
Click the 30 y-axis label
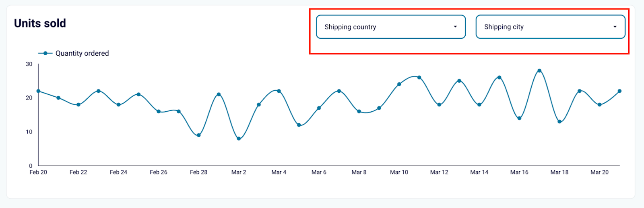(29, 64)
